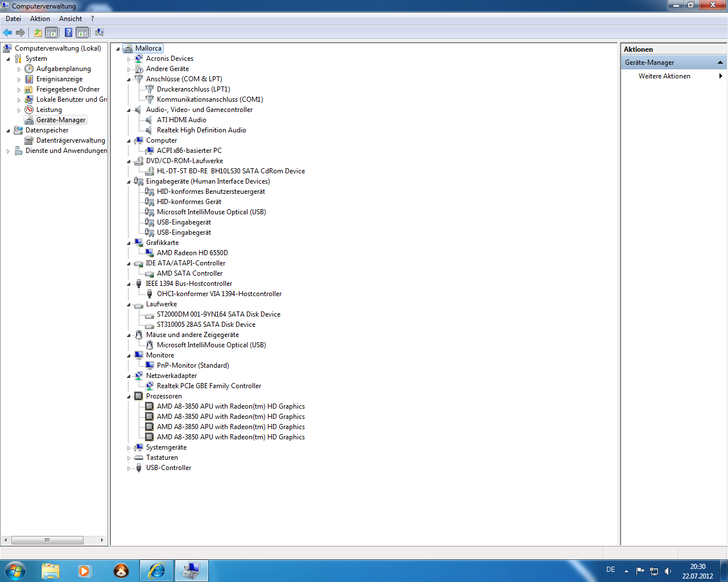Select ST310005 28AS SATA Disk Device
Image resolution: width=728 pixels, height=582 pixels.
pos(206,325)
